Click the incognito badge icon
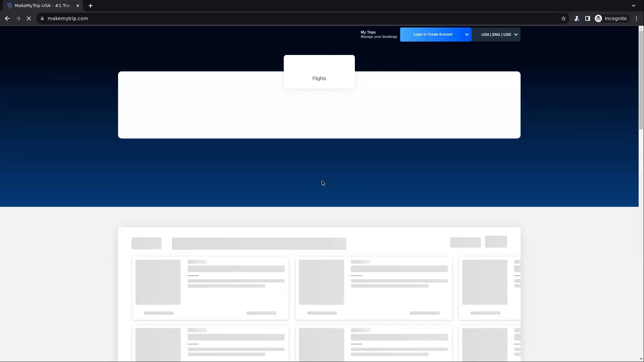The image size is (644, 362). pos(599,18)
